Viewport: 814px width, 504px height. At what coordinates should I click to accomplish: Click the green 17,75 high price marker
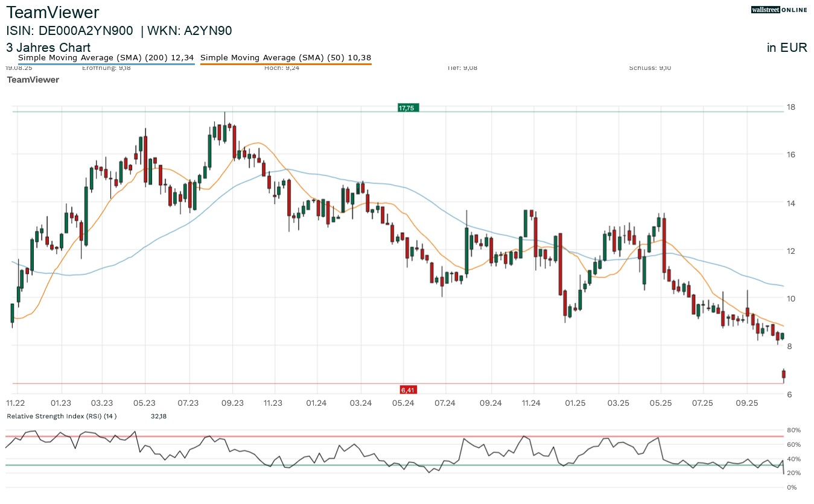tap(408, 108)
